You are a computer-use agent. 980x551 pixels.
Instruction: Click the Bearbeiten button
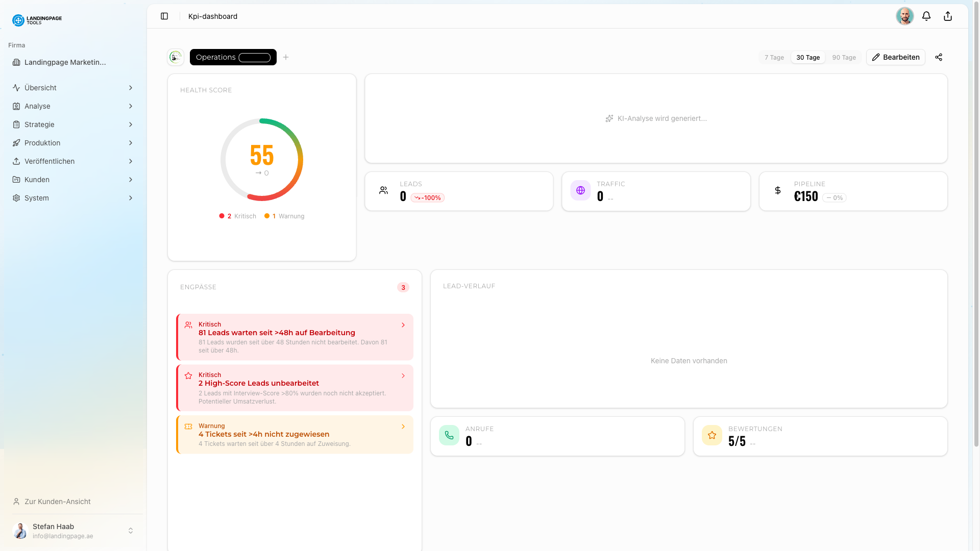(895, 57)
